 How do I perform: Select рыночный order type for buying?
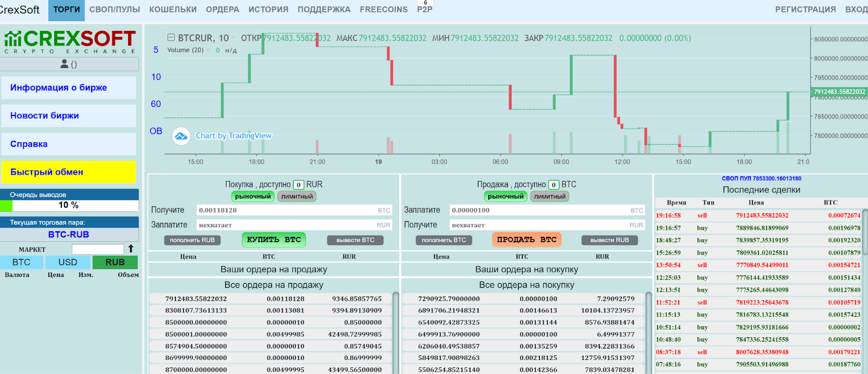(x=253, y=196)
